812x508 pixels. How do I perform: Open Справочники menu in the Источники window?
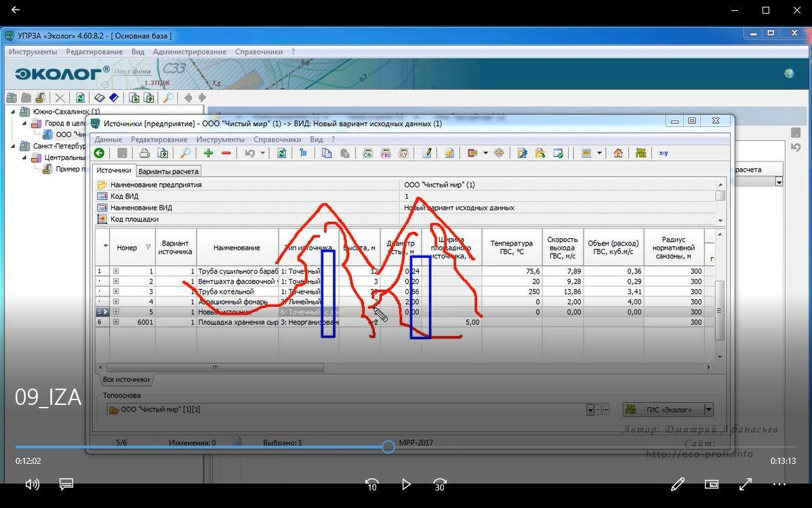277,140
